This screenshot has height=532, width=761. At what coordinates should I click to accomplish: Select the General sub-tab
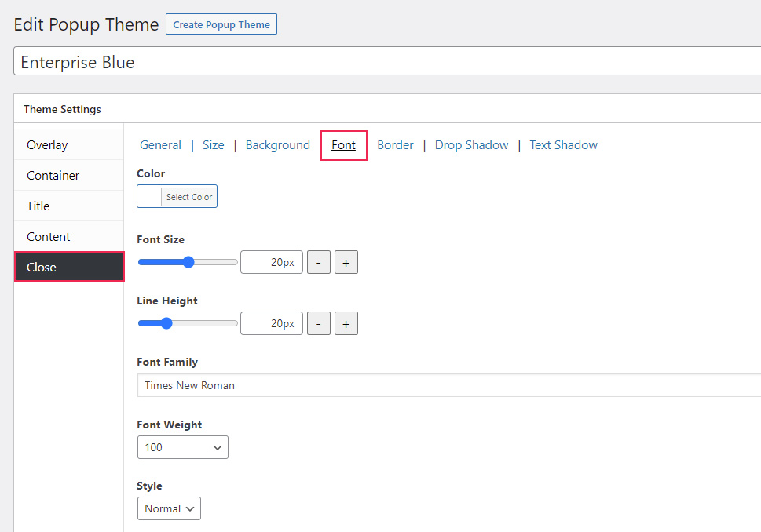tap(160, 145)
